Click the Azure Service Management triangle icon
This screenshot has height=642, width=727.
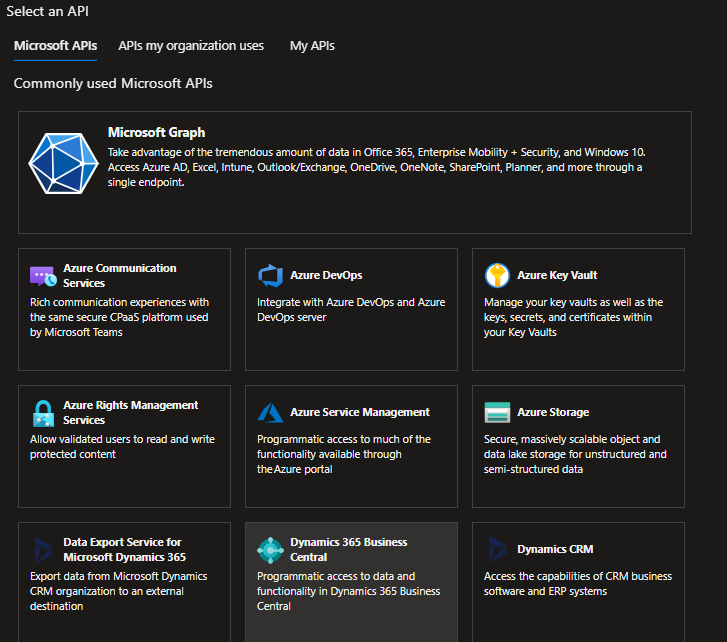pos(270,413)
